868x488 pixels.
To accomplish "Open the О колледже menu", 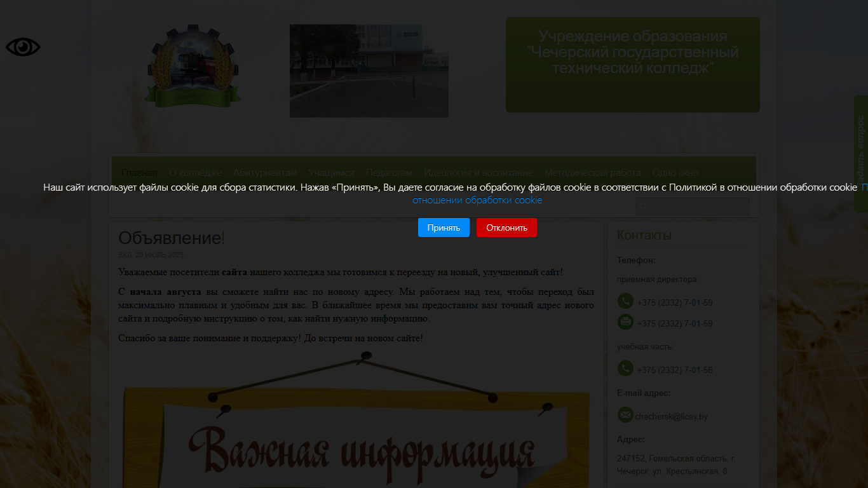I will point(196,173).
